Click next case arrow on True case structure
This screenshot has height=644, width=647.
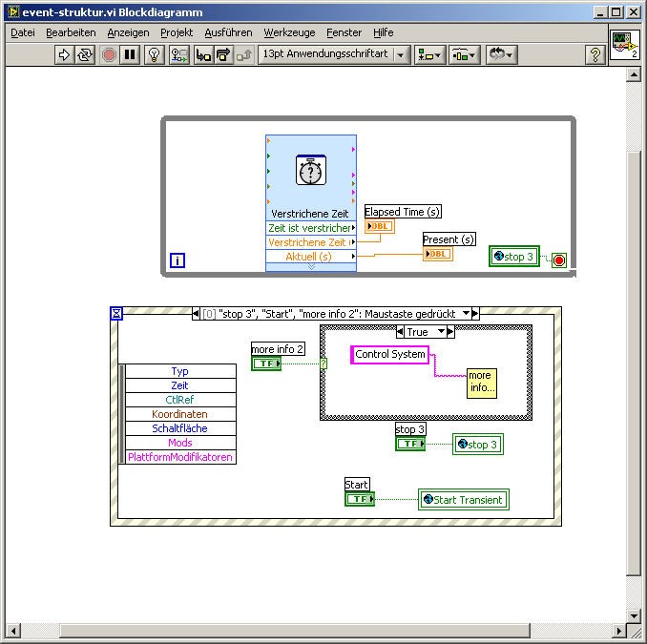pos(450,332)
